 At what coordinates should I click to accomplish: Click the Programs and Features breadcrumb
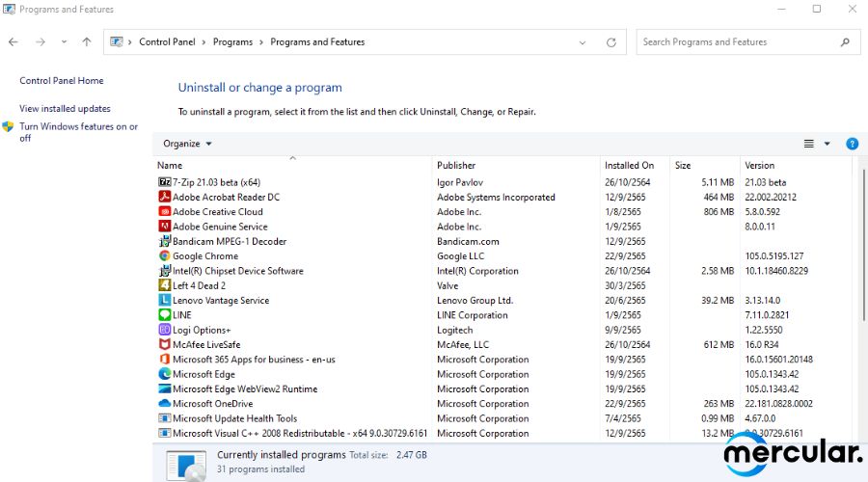317,42
